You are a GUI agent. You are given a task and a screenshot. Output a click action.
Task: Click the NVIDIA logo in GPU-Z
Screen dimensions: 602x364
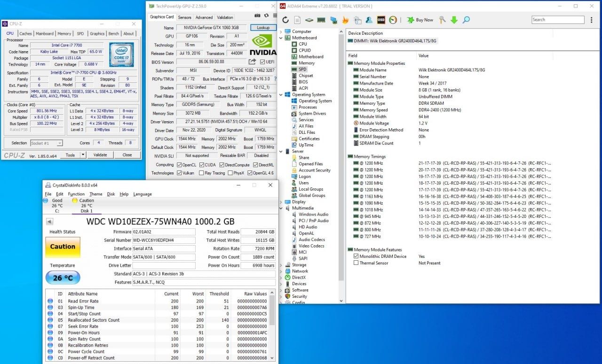263,45
